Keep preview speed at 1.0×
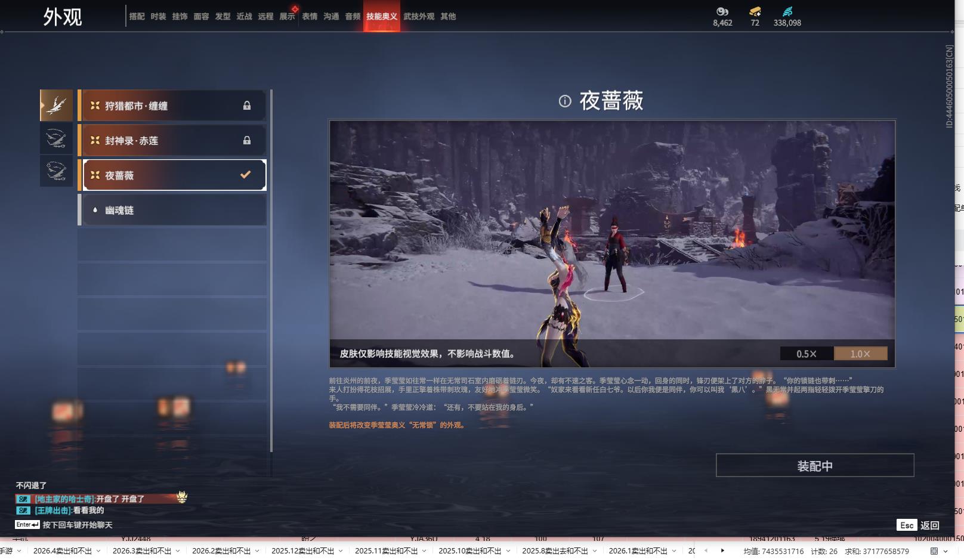The image size is (964, 560). tap(860, 353)
